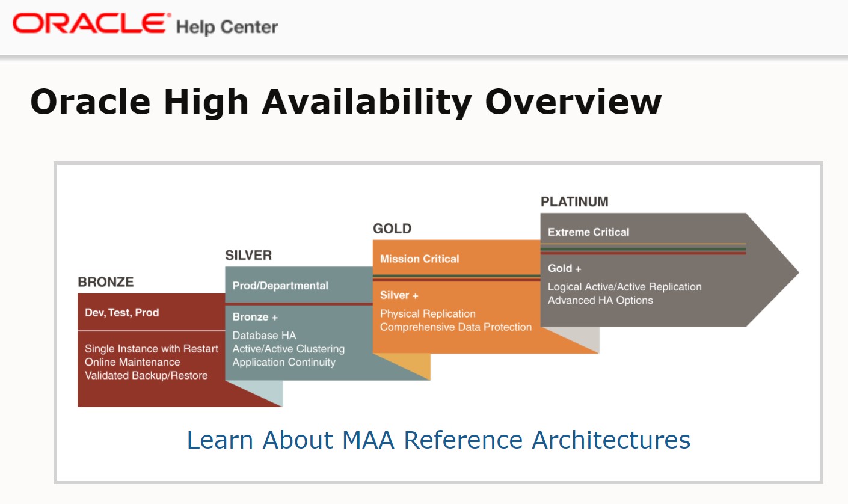Viewport: 848px width, 504px height.
Task: Click Logical Active/Active Replication text
Action: tap(624, 287)
